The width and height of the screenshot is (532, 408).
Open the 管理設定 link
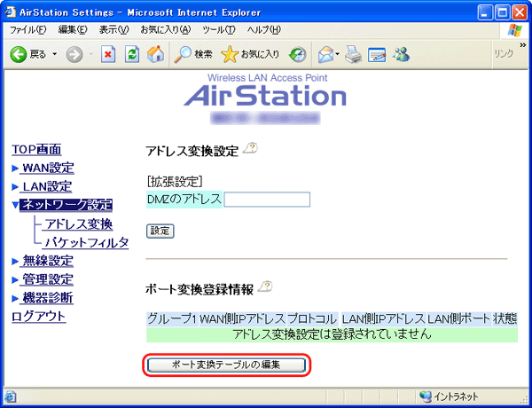click(48, 279)
